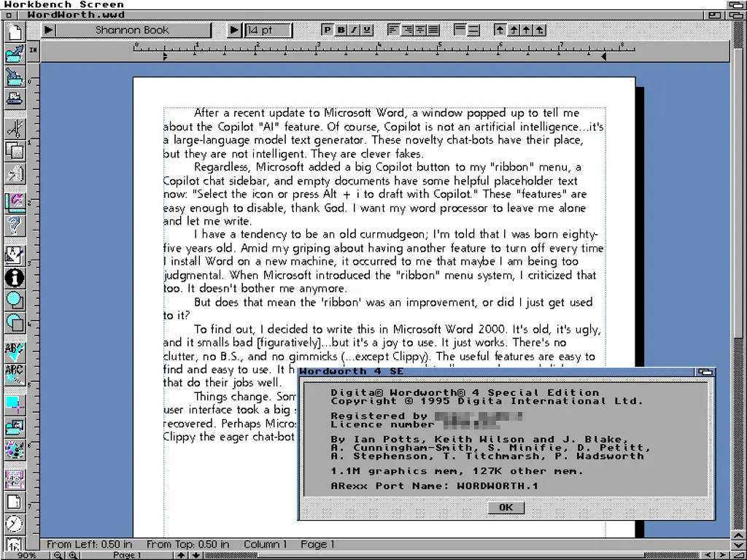Toggle Underline formatting button
The image size is (747, 560).
pyautogui.click(x=367, y=30)
